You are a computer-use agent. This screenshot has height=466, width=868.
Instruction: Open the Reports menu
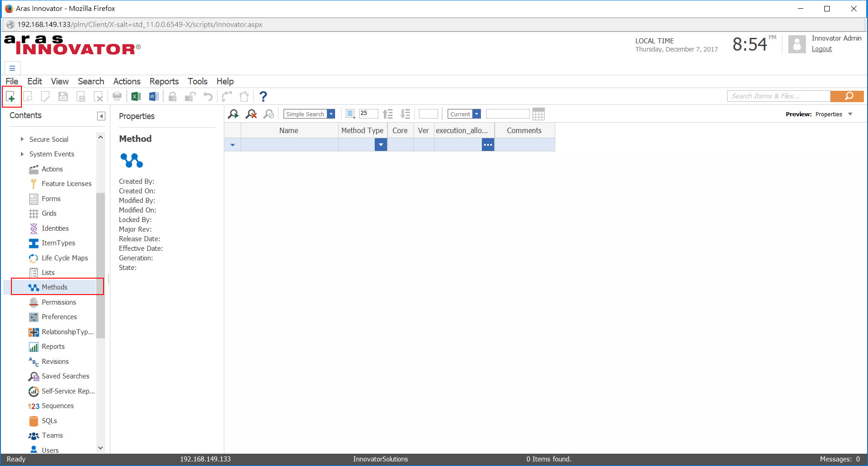tap(164, 81)
